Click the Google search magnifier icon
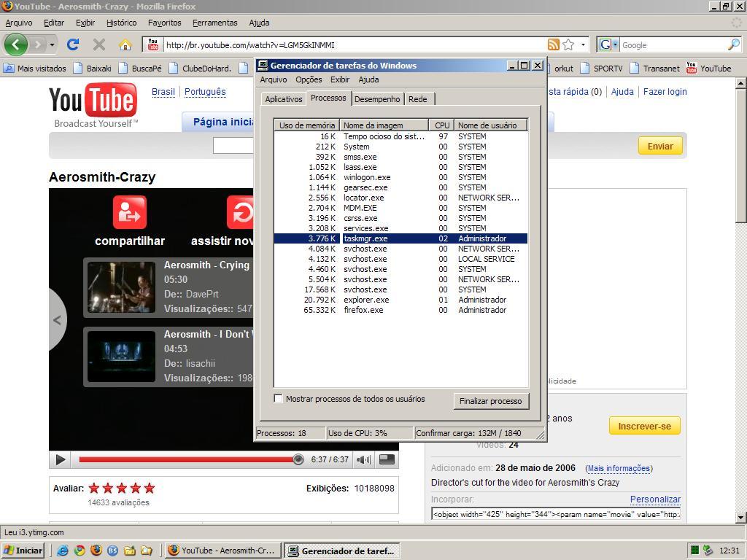 [734, 44]
